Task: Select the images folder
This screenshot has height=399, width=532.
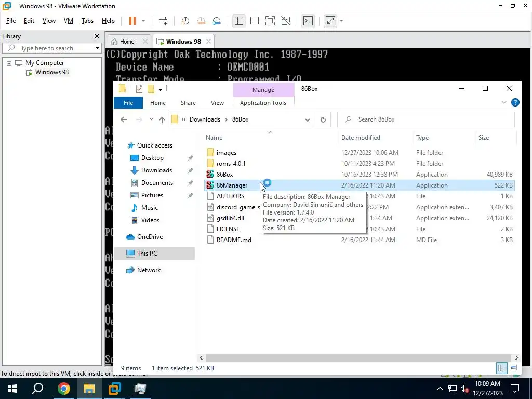Action: pos(227,153)
